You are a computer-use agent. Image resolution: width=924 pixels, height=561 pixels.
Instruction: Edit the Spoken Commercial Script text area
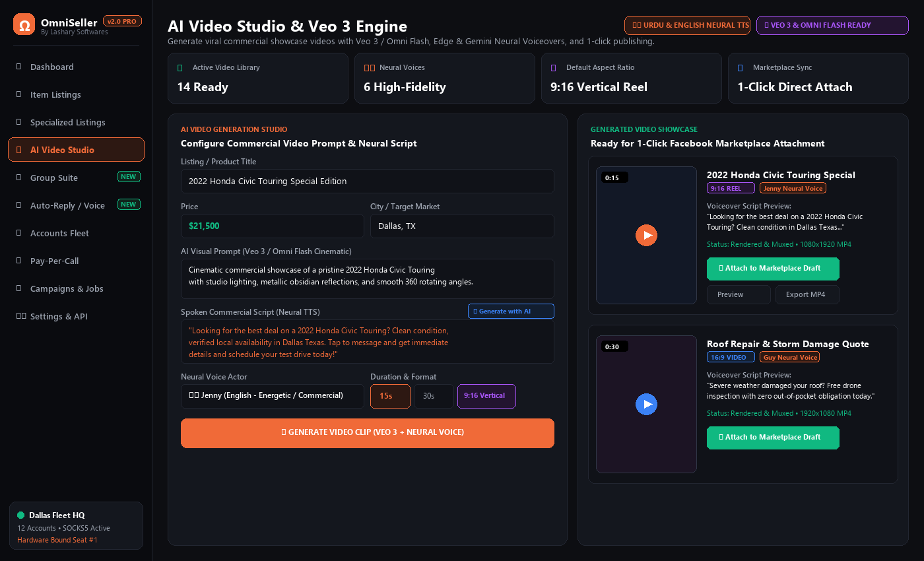click(x=368, y=342)
